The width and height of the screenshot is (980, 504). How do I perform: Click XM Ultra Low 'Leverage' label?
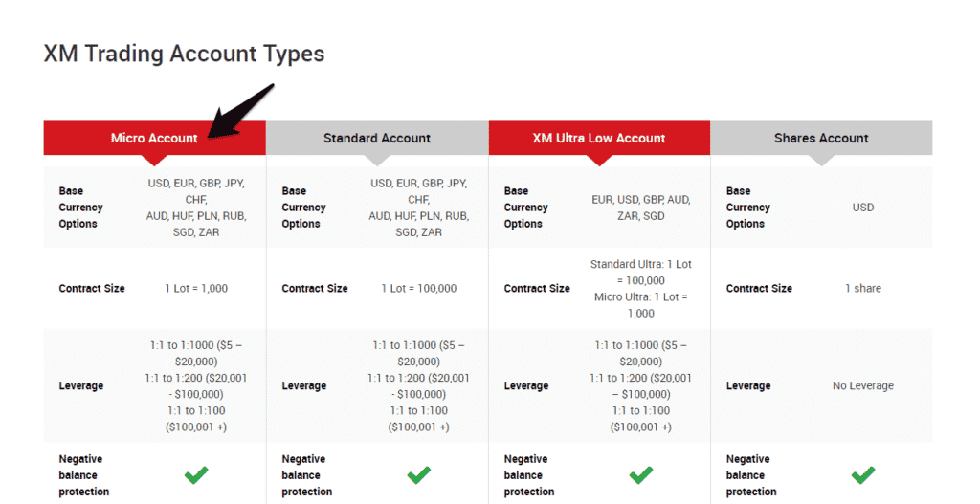pyautogui.click(x=526, y=386)
